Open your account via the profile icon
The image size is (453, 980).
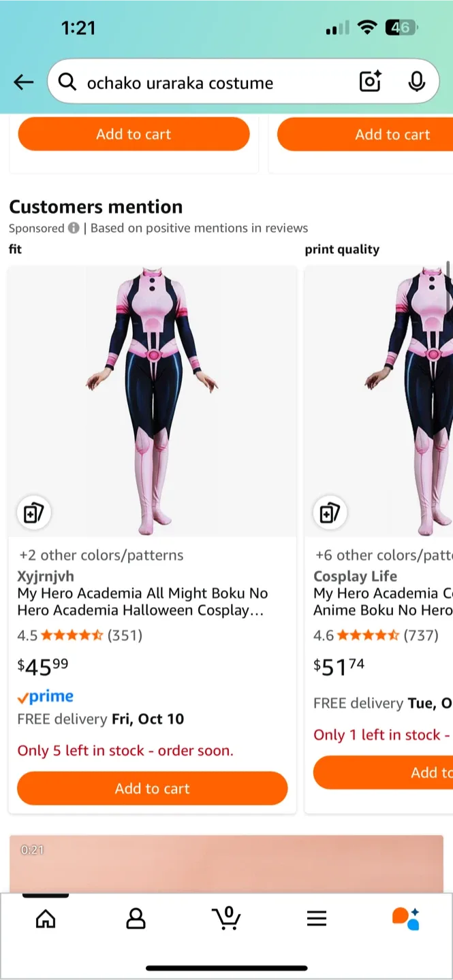136,919
